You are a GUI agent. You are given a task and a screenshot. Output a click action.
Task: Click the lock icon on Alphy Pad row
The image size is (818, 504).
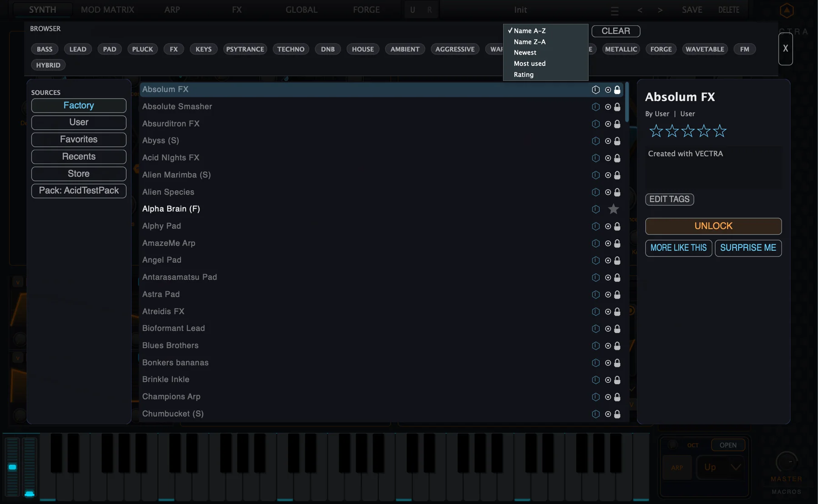[617, 226]
